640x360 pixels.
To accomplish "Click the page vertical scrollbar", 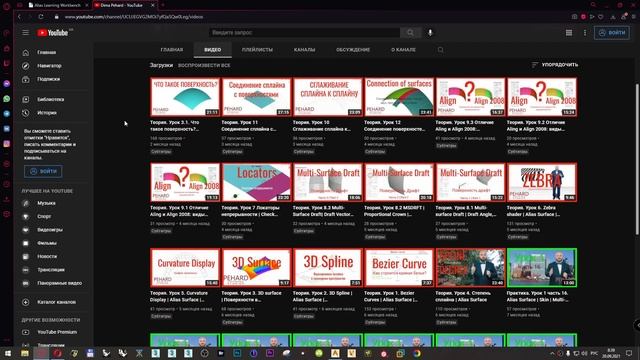I will (x=636, y=159).
